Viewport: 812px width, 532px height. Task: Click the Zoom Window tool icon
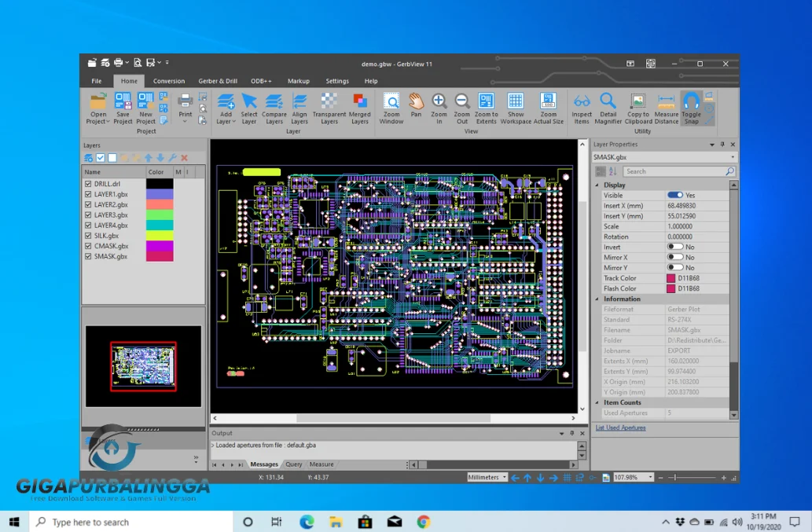[x=391, y=101]
